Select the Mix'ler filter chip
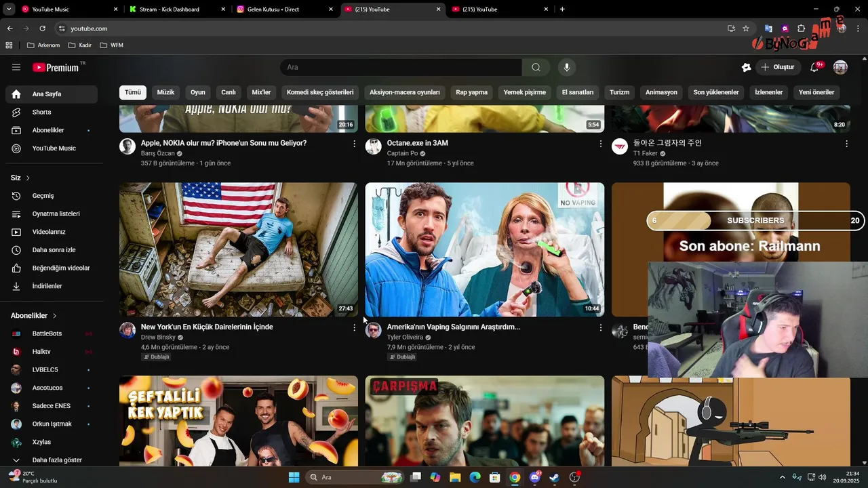This screenshot has width=868, height=488. (262, 92)
